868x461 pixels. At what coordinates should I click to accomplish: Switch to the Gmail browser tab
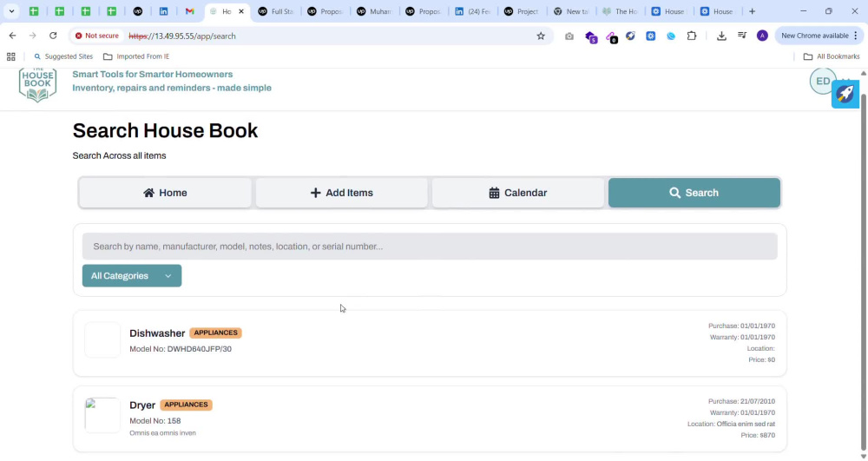190,11
